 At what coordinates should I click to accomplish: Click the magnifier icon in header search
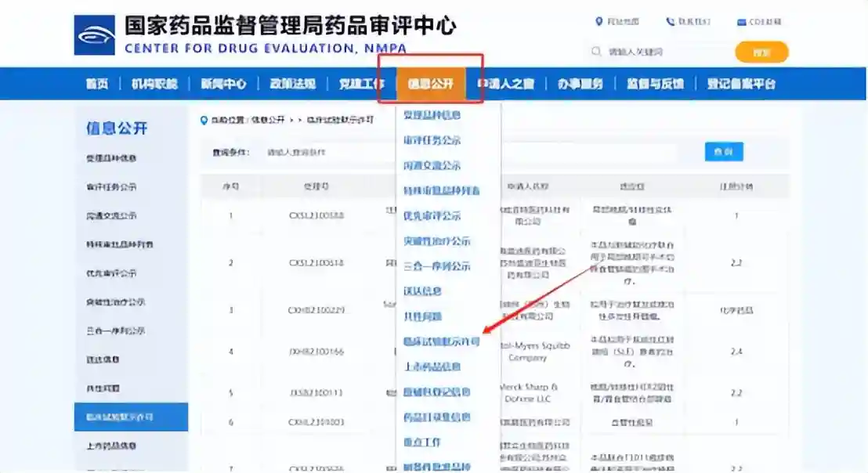click(597, 52)
